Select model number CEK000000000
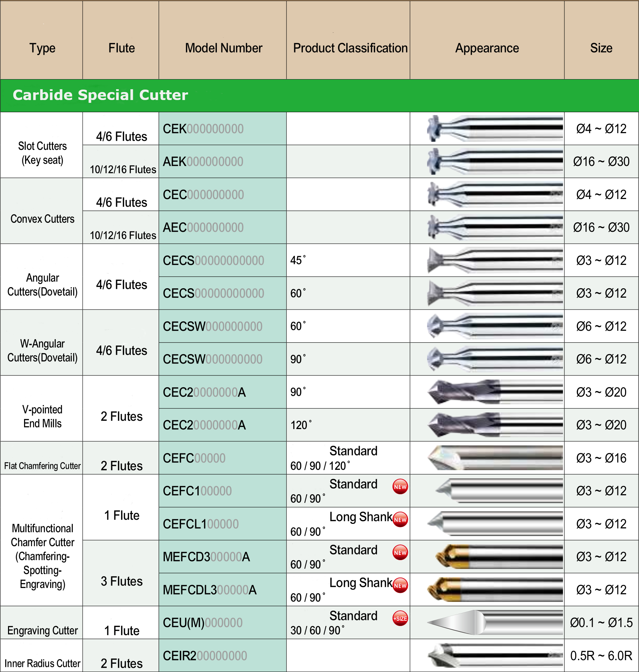This screenshot has height=672, width=639. tap(203, 129)
